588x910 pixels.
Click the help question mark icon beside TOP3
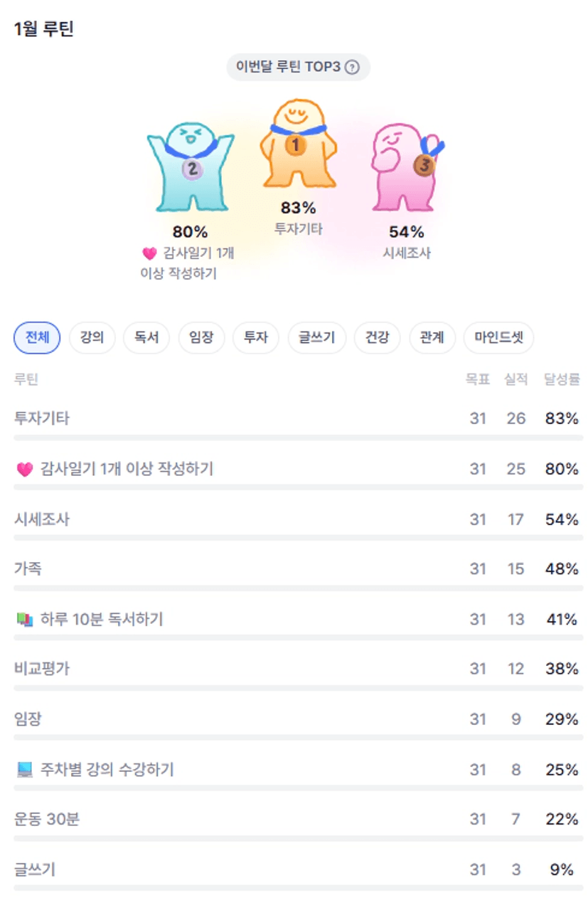pyautogui.click(x=352, y=68)
